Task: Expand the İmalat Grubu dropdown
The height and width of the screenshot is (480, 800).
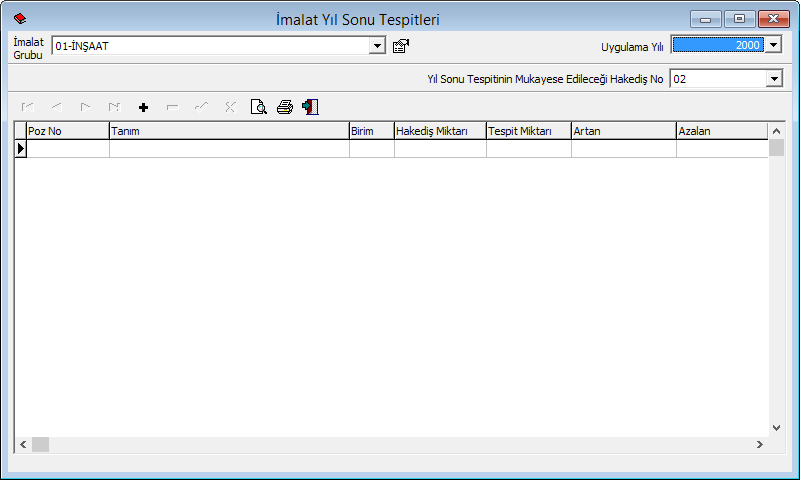Action: pyautogui.click(x=377, y=46)
